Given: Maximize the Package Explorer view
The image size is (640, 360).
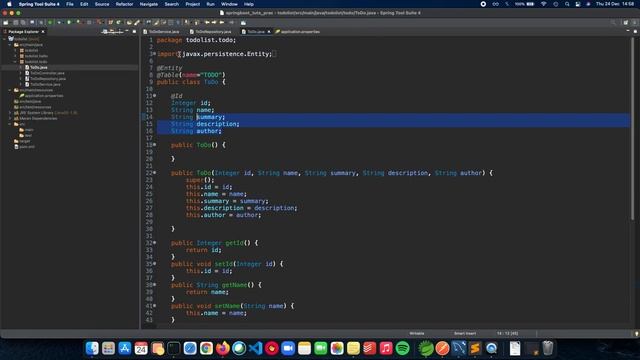Looking at the screenshot, I should click(134, 31).
